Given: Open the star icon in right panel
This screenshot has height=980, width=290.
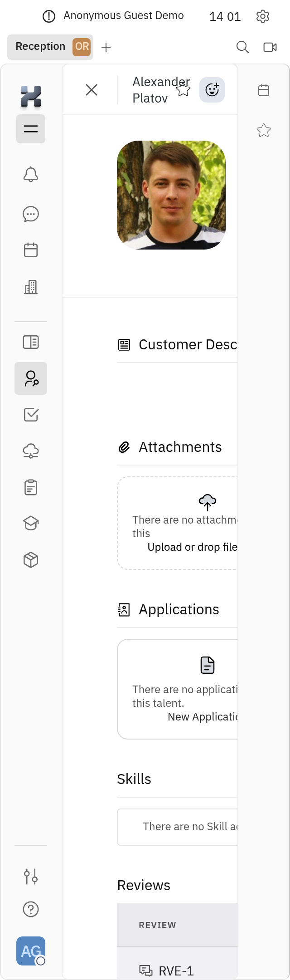Looking at the screenshot, I should [264, 131].
